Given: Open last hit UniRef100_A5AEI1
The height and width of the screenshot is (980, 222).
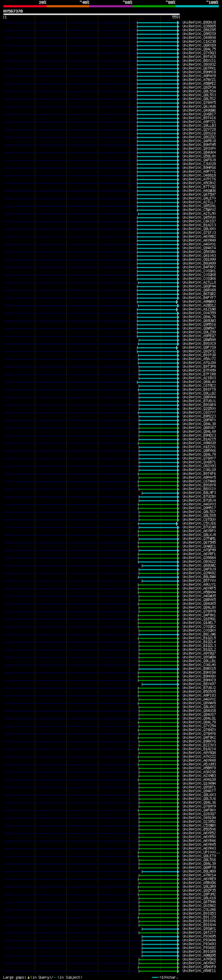Looking at the screenshot, I should pos(199,971).
